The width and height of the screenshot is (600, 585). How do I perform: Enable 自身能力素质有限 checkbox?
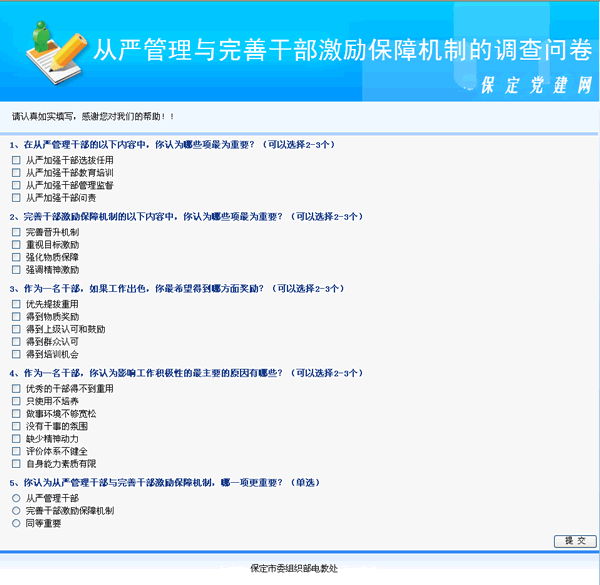pyautogui.click(x=16, y=464)
